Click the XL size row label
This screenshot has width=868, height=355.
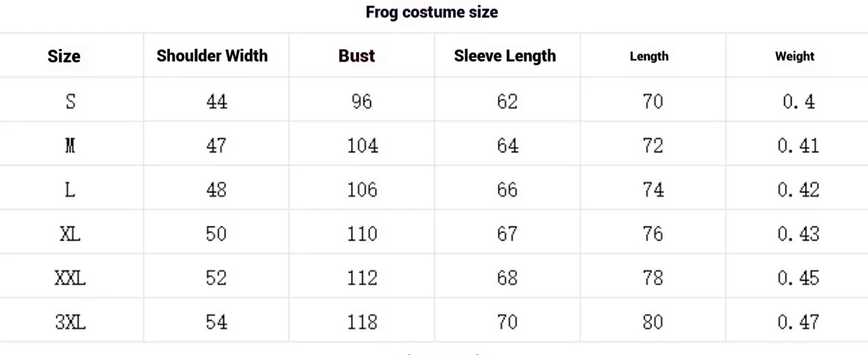tap(70, 234)
